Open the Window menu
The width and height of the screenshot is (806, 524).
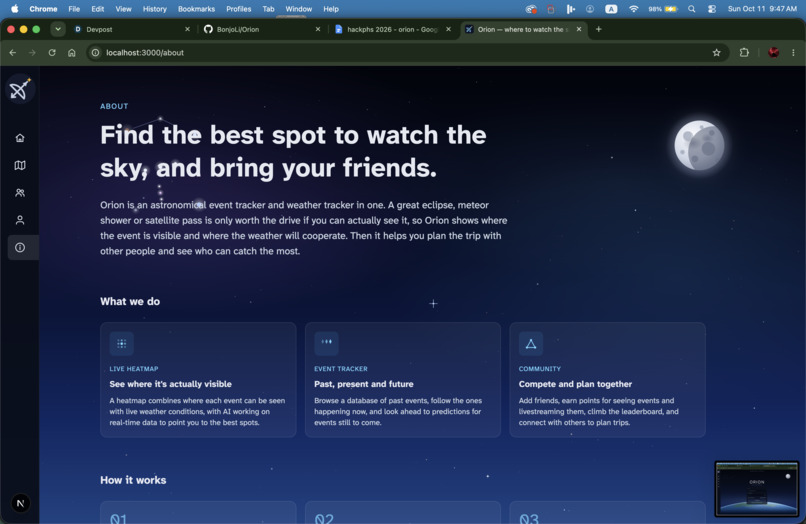click(299, 9)
